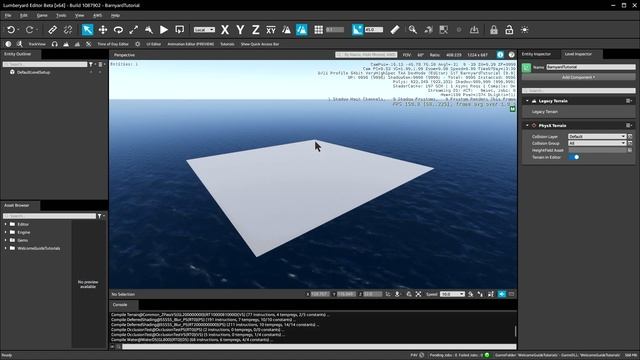This screenshot has height=360, width=640.
Task: Click the half-circle icon in editors toolbar
Action: (8, 44)
